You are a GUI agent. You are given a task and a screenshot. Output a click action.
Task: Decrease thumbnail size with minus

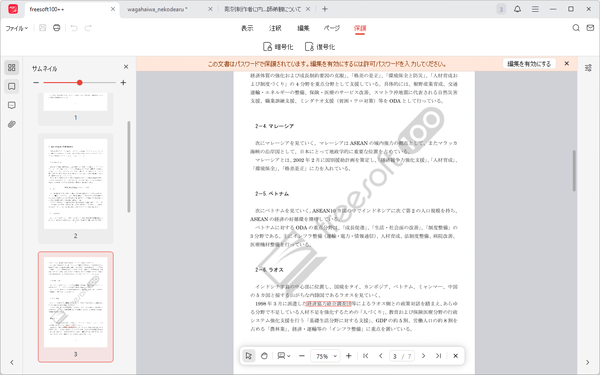(36, 83)
